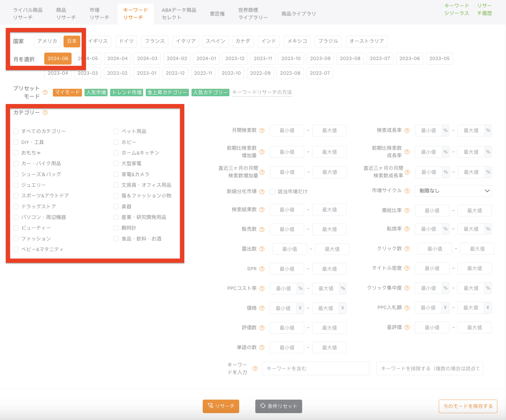The height and width of the screenshot is (420, 506).
Task: Click help icon for 星評価
Action: (407, 327)
